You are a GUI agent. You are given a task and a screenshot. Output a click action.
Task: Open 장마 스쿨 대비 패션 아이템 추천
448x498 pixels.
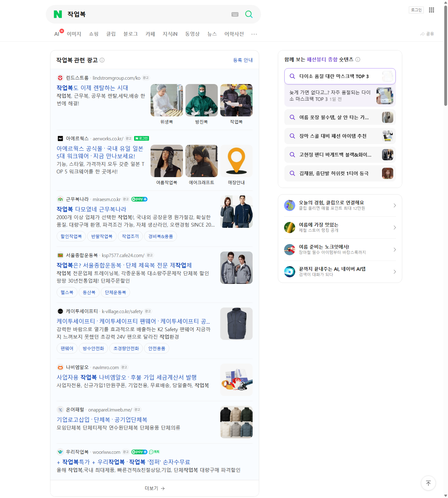click(x=340, y=136)
